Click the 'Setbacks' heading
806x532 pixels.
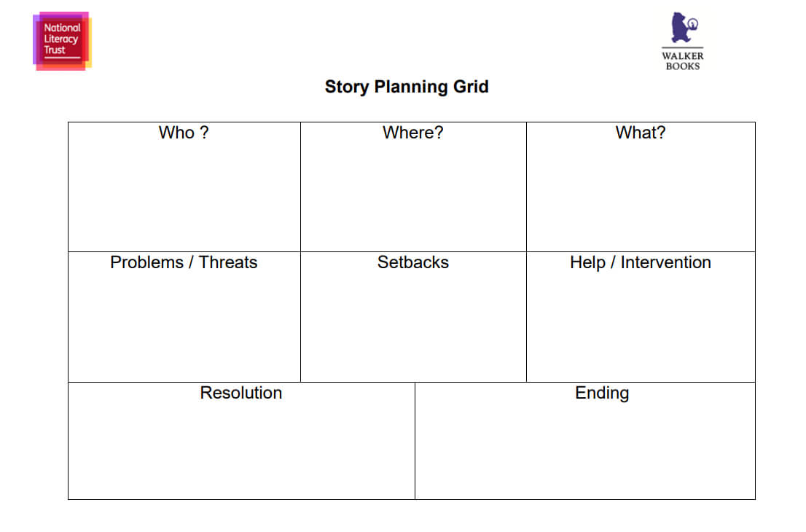(x=412, y=262)
